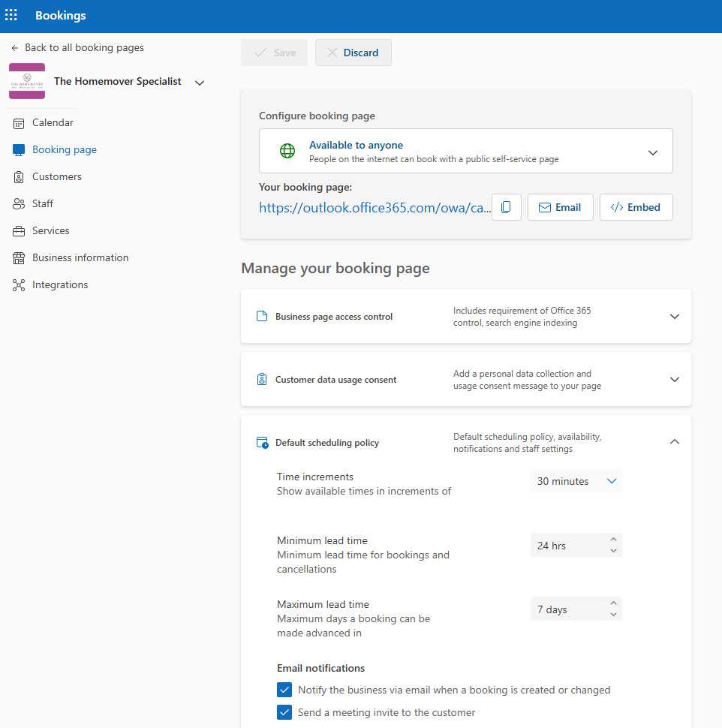Click the Integrations nodes icon
Viewport: 722px width, 728px height.
click(19, 285)
